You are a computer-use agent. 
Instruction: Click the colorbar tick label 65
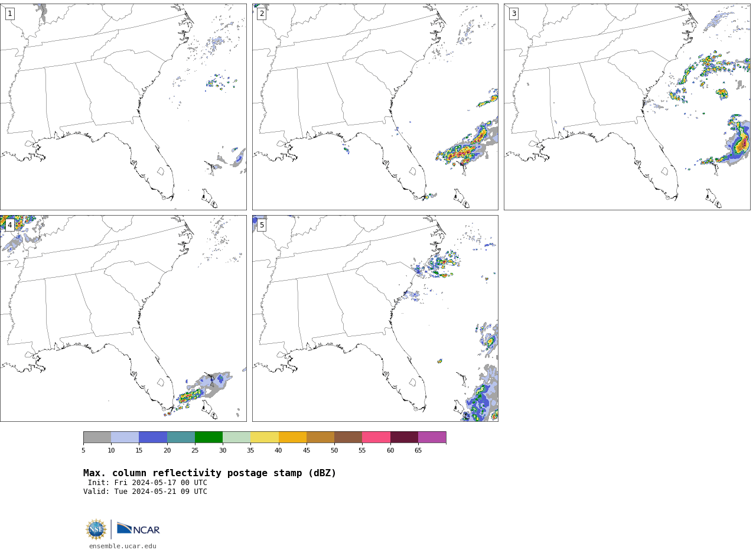click(418, 451)
